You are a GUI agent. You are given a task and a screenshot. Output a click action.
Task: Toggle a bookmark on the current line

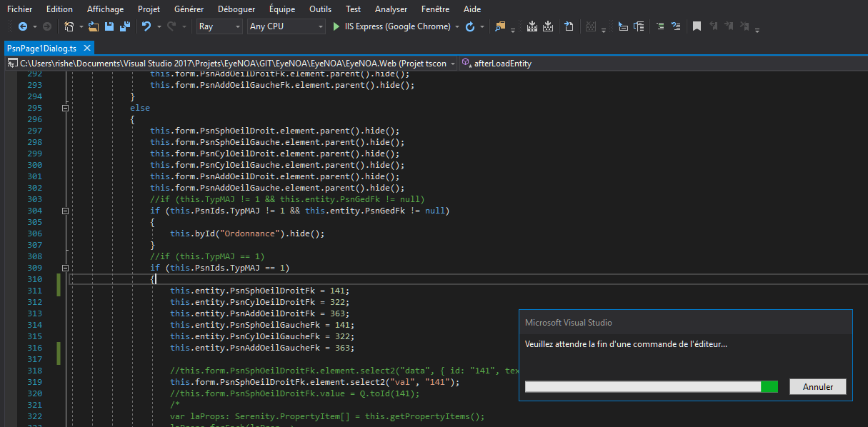point(696,26)
